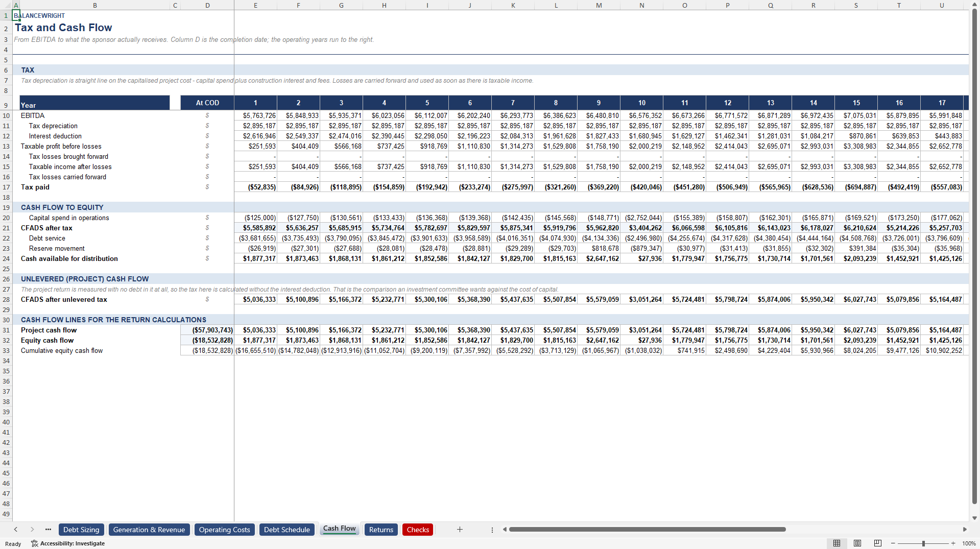
Task: Click year 17 tax paid ($557,083)
Action: click(x=942, y=187)
